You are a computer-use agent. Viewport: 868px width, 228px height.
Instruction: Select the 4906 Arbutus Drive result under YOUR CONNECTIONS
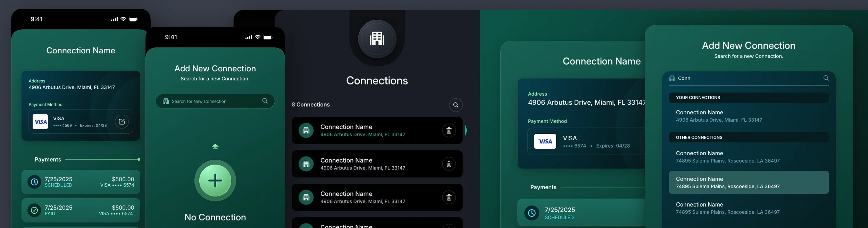[749, 116]
